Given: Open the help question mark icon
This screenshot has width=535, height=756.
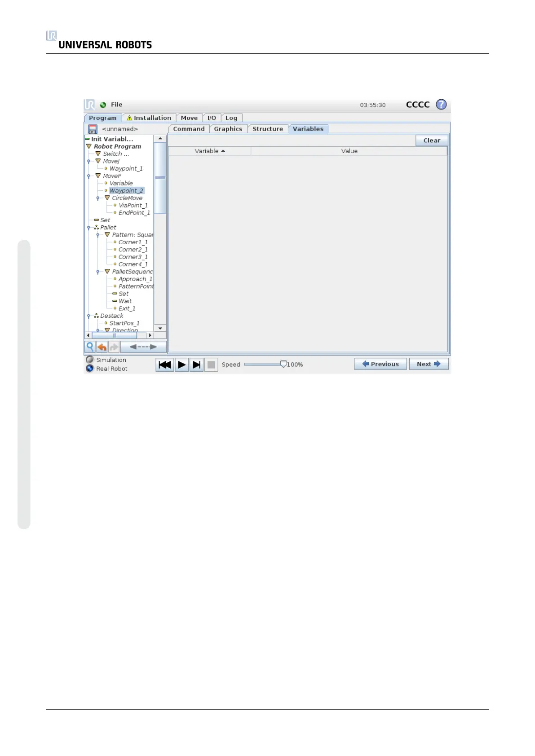Looking at the screenshot, I should [x=442, y=105].
